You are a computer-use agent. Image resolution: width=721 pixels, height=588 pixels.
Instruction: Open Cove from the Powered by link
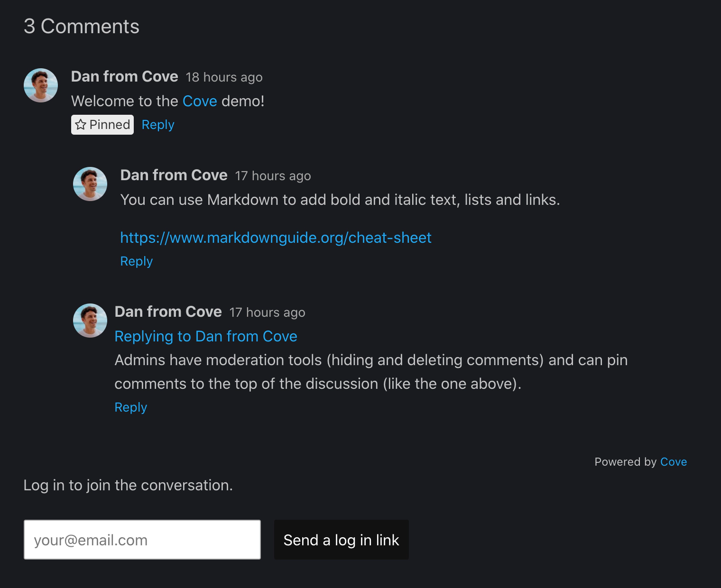click(x=673, y=462)
